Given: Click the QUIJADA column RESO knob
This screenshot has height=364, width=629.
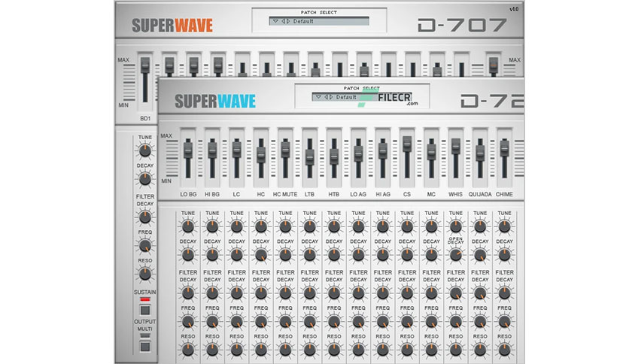Looking at the screenshot, I should 480,350.
